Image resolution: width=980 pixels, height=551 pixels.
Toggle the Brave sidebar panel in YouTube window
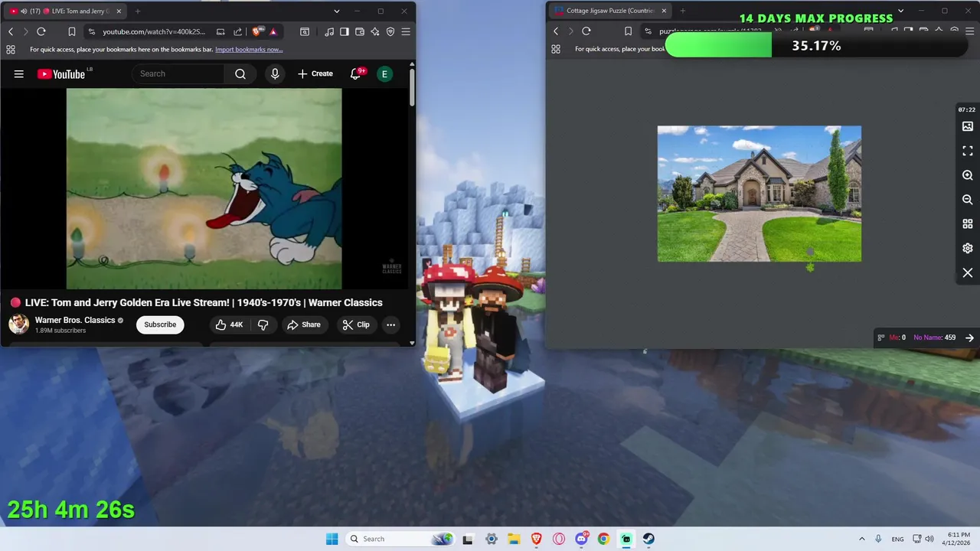point(345,31)
